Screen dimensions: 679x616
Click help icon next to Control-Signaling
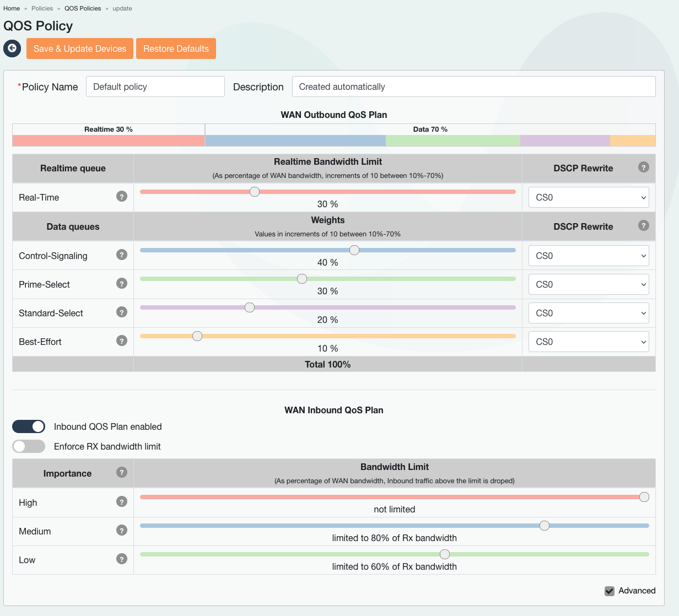tap(122, 255)
